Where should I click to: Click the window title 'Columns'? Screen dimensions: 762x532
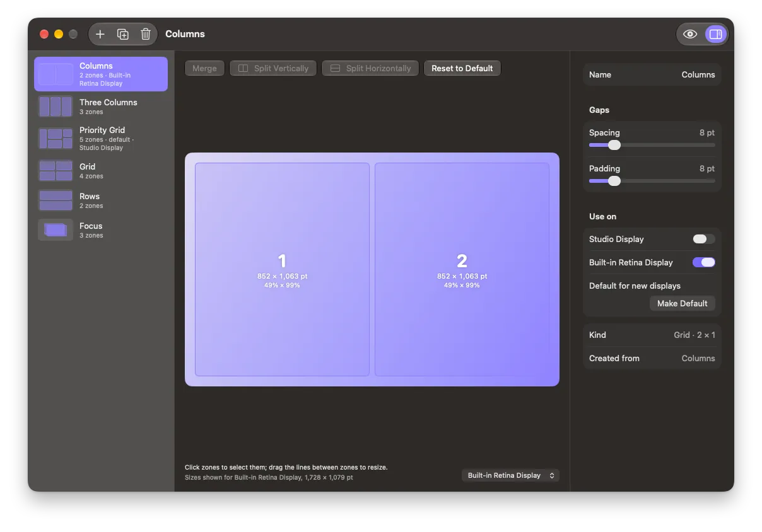point(185,34)
